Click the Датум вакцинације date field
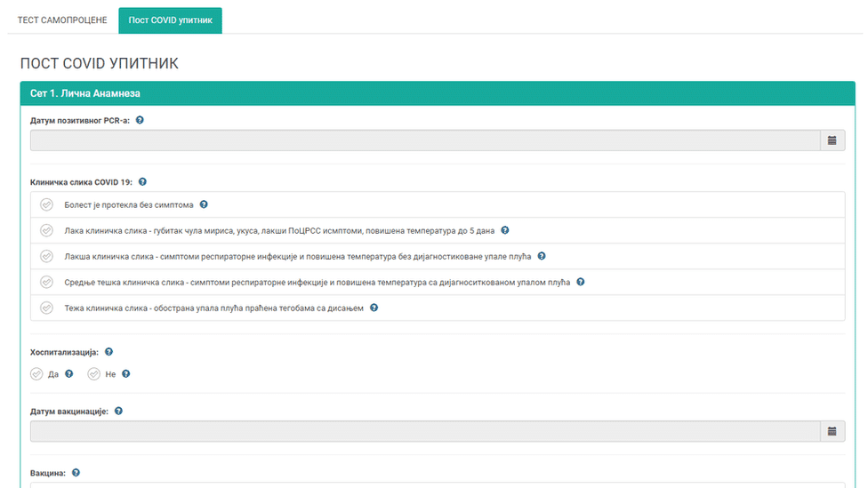Image resolution: width=868 pixels, height=488 pixels. pyautogui.click(x=424, y=431)
